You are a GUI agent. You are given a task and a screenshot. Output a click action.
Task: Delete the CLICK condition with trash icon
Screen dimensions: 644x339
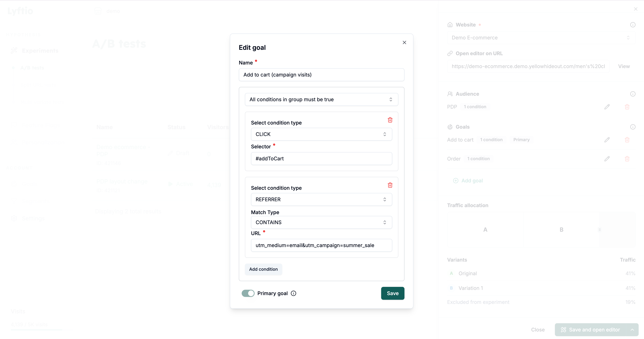pos(390,120)
